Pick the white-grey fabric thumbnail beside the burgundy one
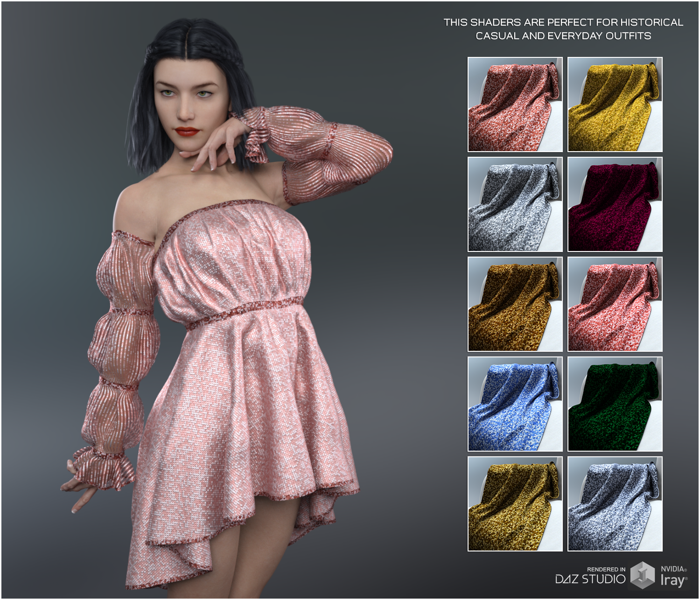Screen dimensions: 700x600 515,204
